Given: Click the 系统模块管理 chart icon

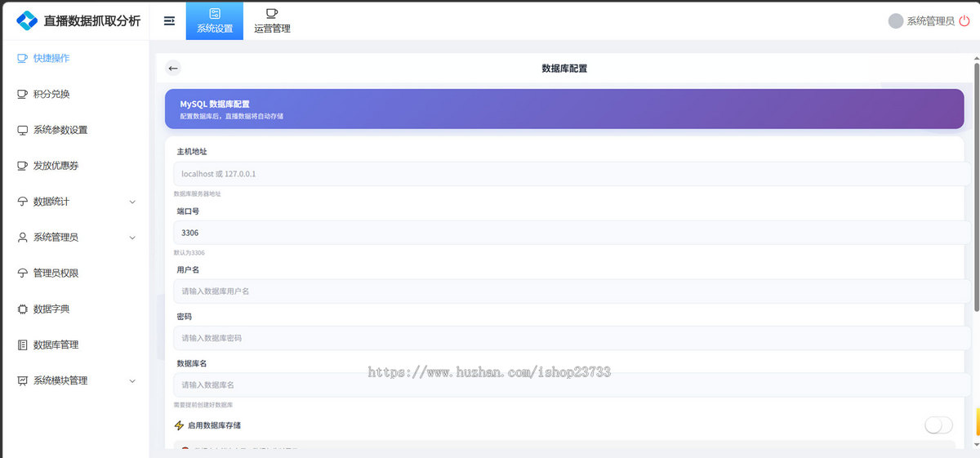Looking at the screenshot, I should (22, 380).
